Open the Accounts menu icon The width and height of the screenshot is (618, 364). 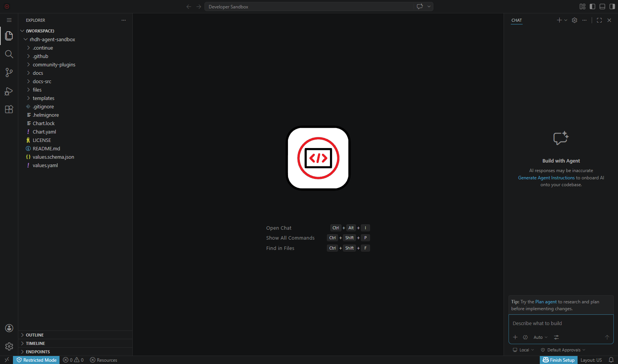click(x=9, y=328)
